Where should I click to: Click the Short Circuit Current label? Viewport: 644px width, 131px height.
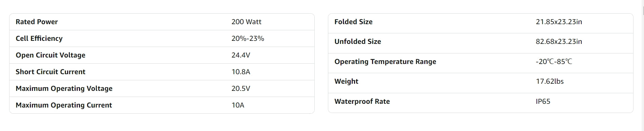coord(51,72)
